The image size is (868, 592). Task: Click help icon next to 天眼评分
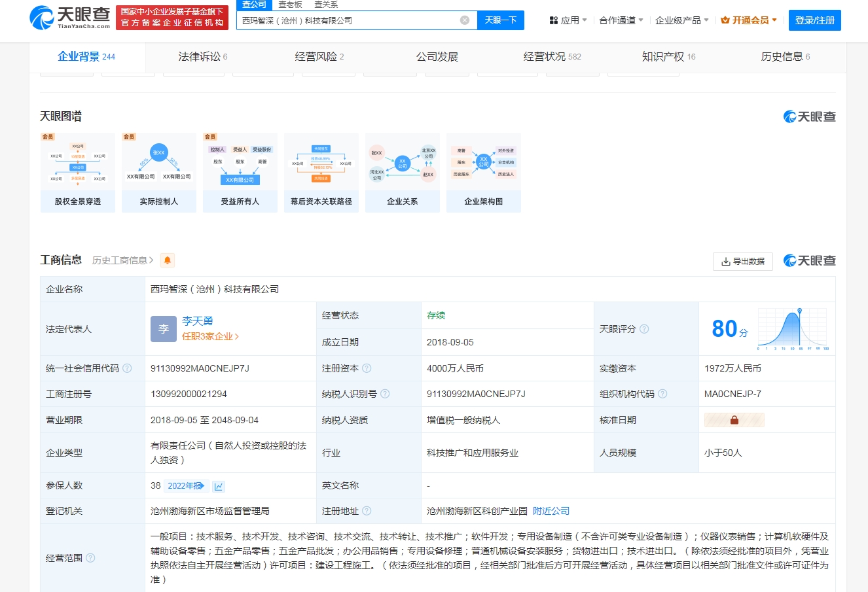coord(644,329)
